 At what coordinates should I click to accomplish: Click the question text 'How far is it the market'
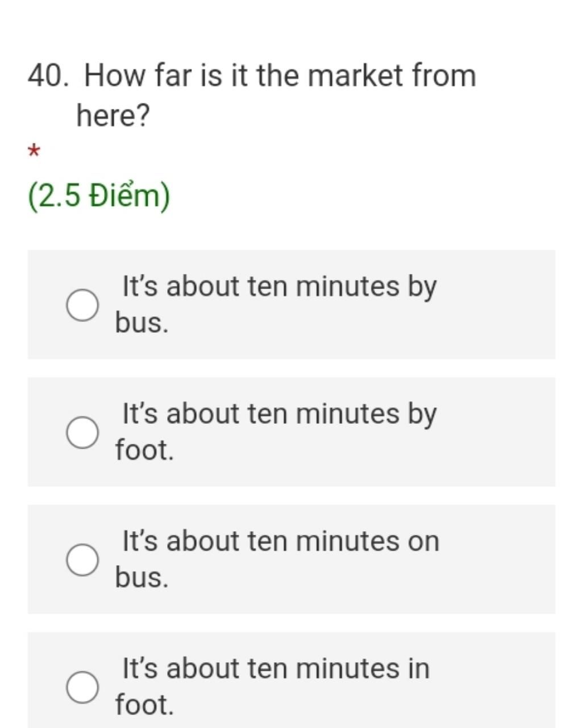point(244,76)
